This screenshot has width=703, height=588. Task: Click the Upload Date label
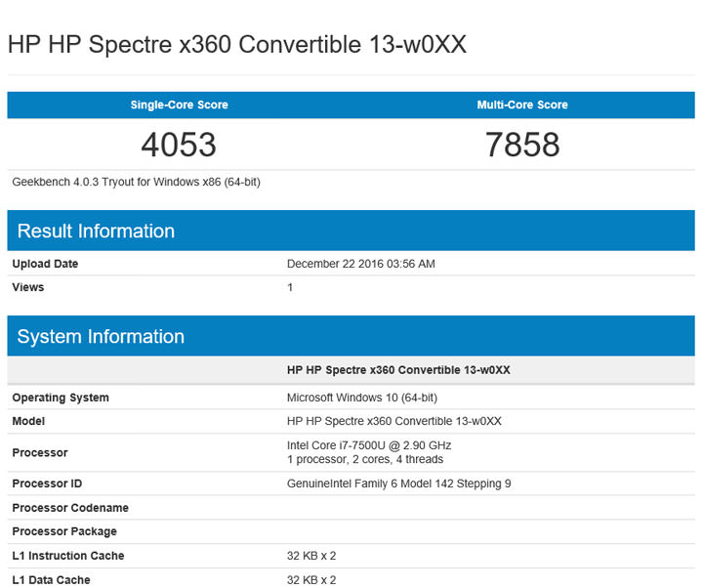(x=45, y=264)
